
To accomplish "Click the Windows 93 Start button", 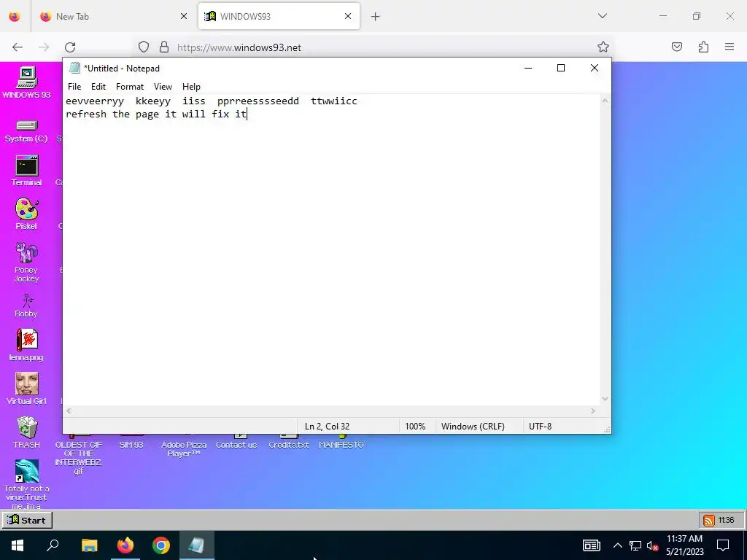I will coord(27,520).
